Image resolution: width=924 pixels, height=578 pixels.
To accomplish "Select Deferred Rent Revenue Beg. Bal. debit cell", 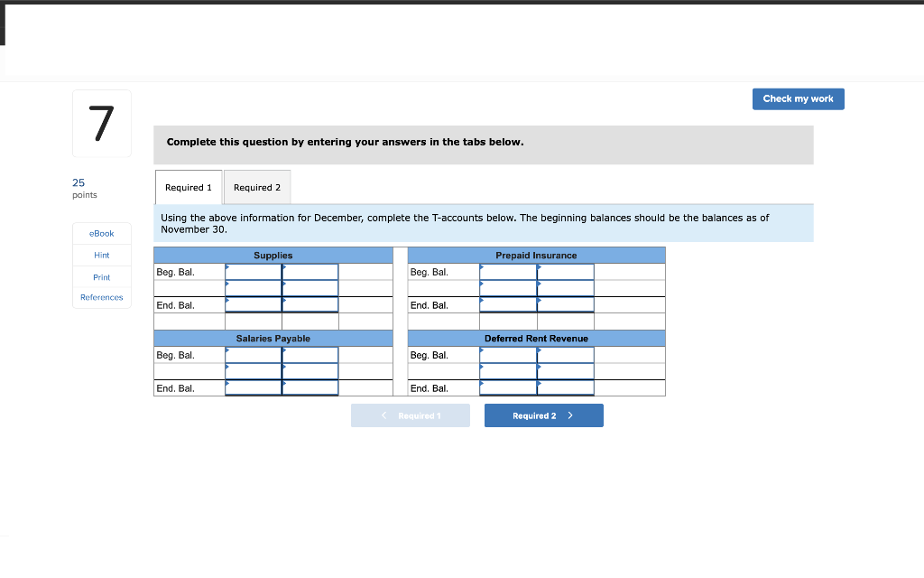I will (x=508, y=355).
